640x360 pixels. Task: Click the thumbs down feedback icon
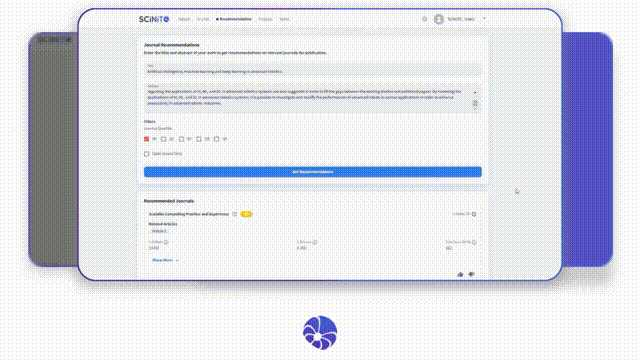click(471, 274)
